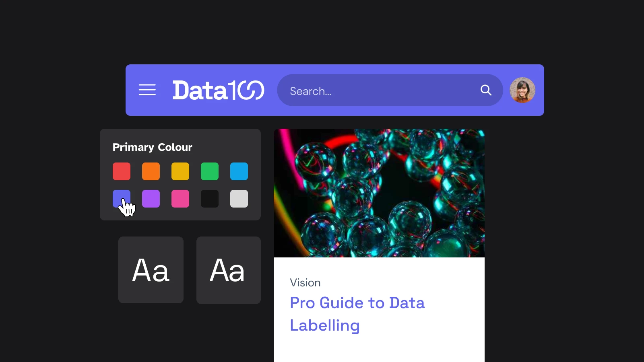Select the pink primary colour swatch
Image resolution: width=644 pixels, height=362 pixels.
tap(180, 199)
